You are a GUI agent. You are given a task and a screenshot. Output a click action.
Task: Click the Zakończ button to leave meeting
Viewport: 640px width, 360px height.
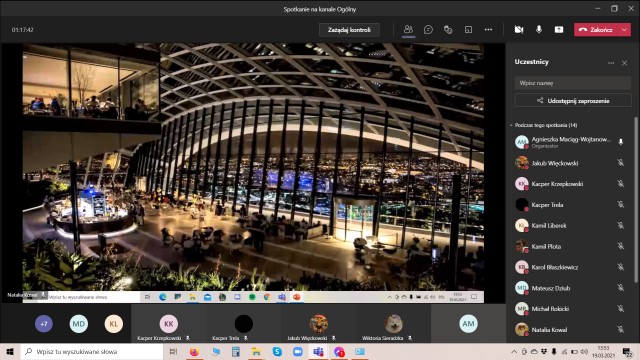[x=596, y=30]
